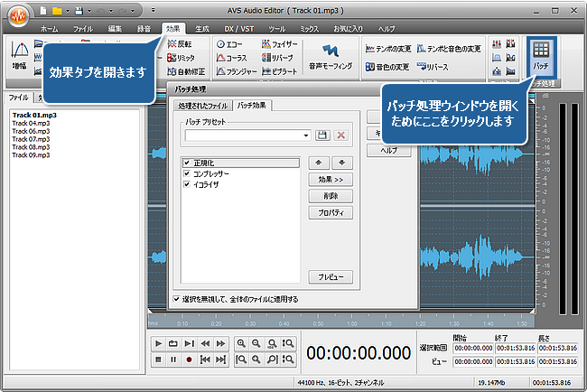This screenshot has height=392, width=587.
Task: Toggle the 正規化 checkbox
Action: [187, 163]
